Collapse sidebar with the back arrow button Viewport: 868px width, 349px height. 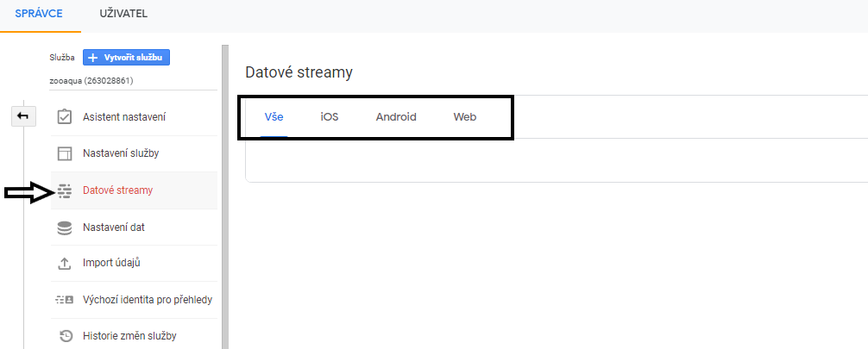pyautogui.click(x=23, y=116)
